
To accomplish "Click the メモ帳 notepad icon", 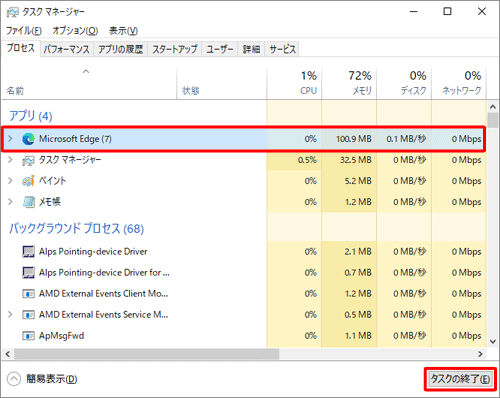I will [28, 202].
